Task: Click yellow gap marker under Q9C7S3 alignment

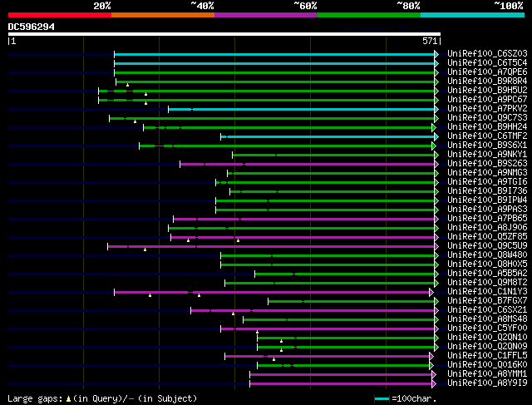Action: pyautogui.click(x=135, y=121)
